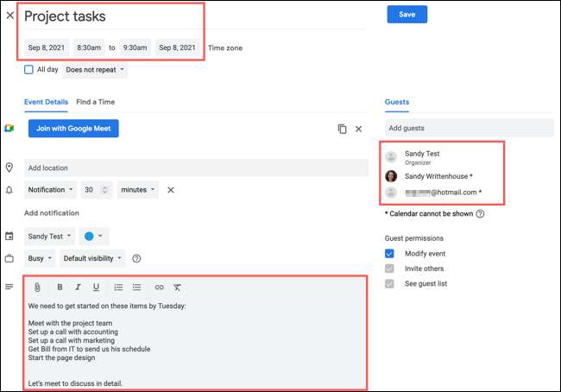Open help for Calendar cannot be shown
The image size is (561, 392).
coord(480,214)
